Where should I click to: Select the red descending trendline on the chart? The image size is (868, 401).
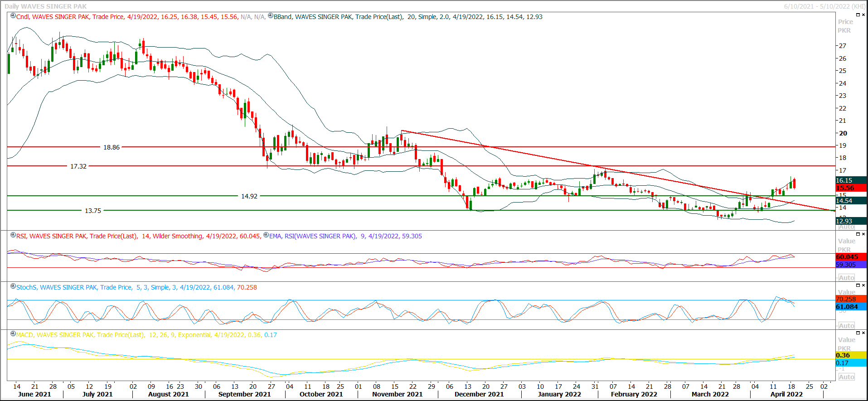click(x=618, y=171)
